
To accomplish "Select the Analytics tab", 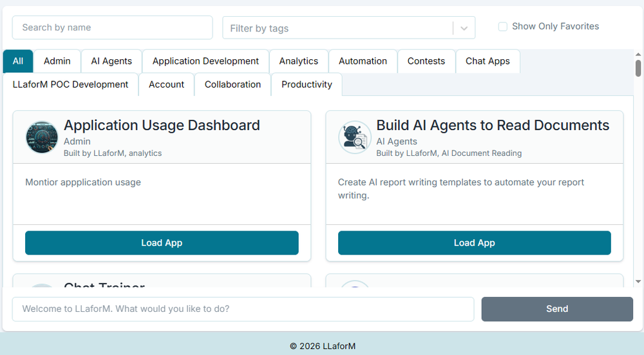I will pos(299,61).
